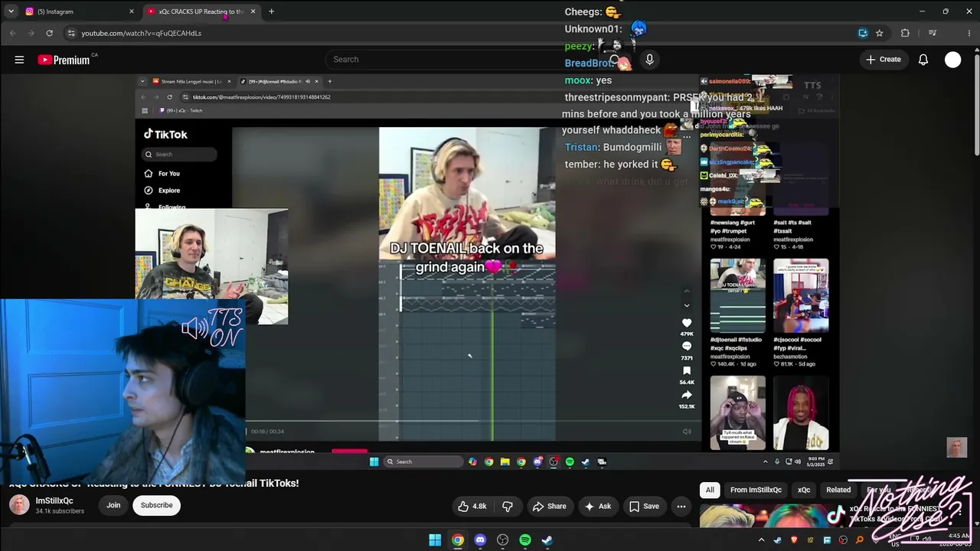
Task: Open Spotify from the taskbar
Action: [525, 540]
